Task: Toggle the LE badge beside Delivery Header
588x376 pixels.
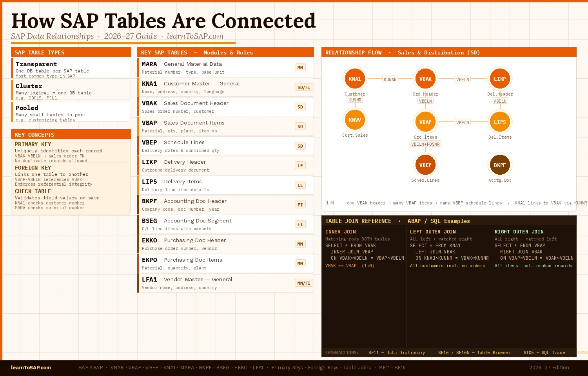Action: point(300,165)
